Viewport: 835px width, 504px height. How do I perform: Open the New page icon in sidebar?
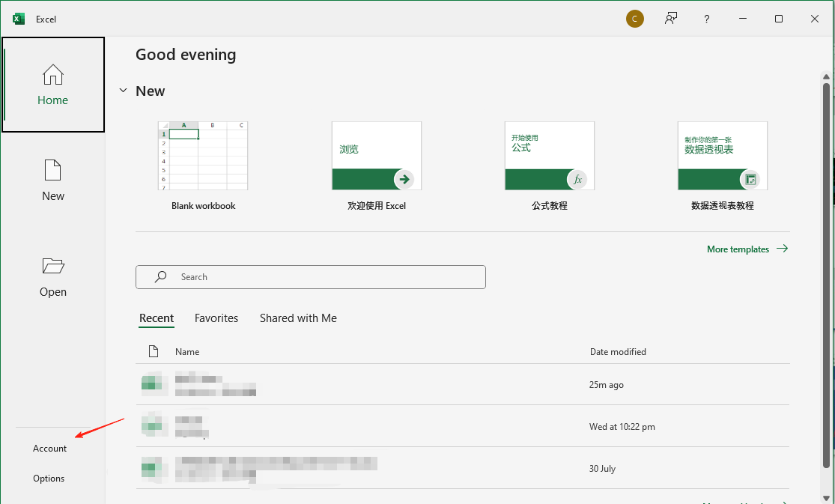[52, 171]
